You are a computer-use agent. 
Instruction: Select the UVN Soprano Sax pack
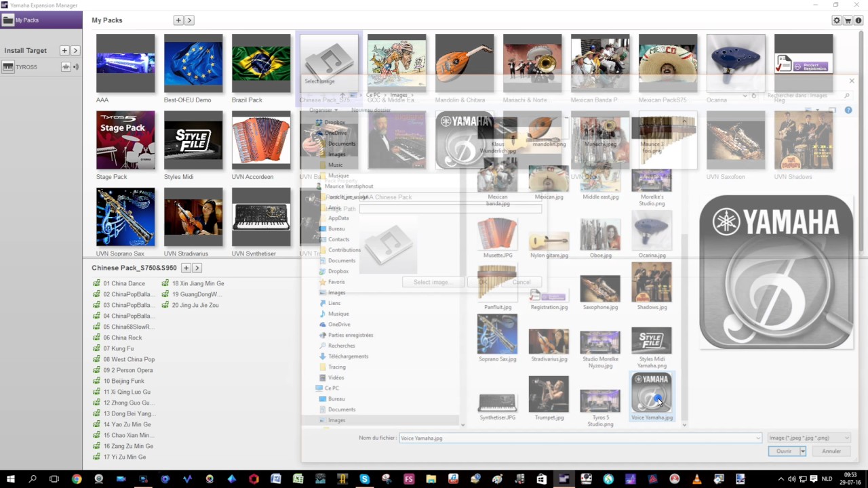click(125, 217)
